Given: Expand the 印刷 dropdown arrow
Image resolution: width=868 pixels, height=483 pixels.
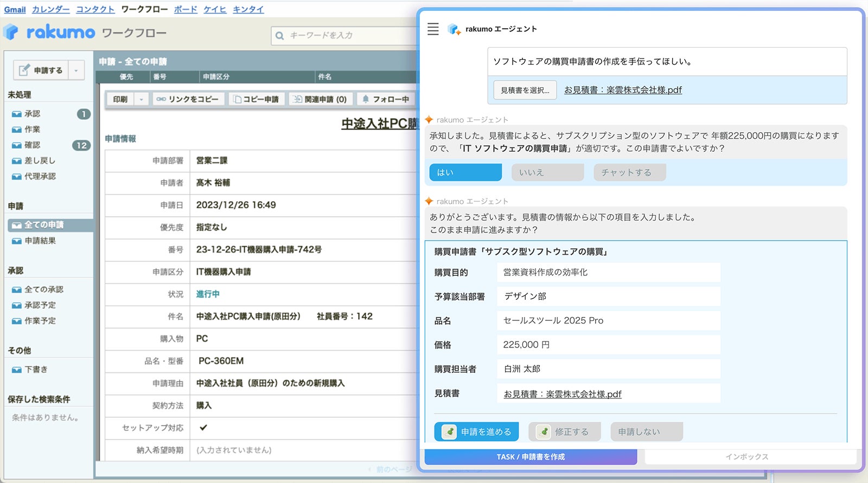Looking at the screenshot, I should click(141, 99).
